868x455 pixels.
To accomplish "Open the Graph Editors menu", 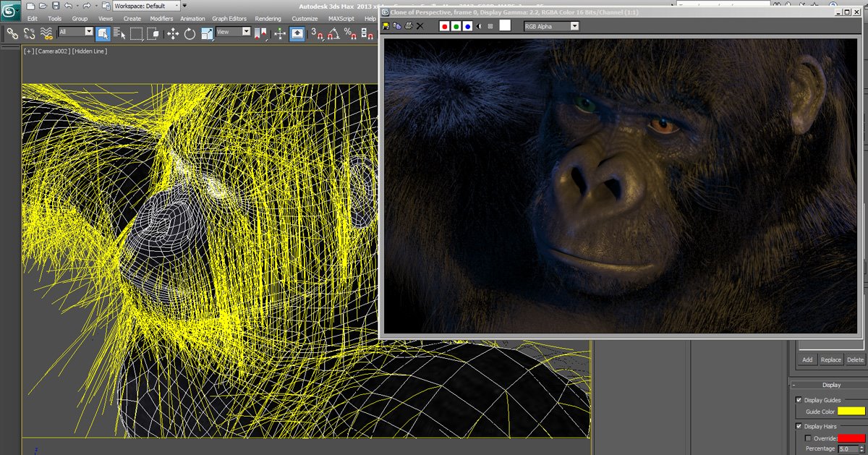I will (229, 19).
